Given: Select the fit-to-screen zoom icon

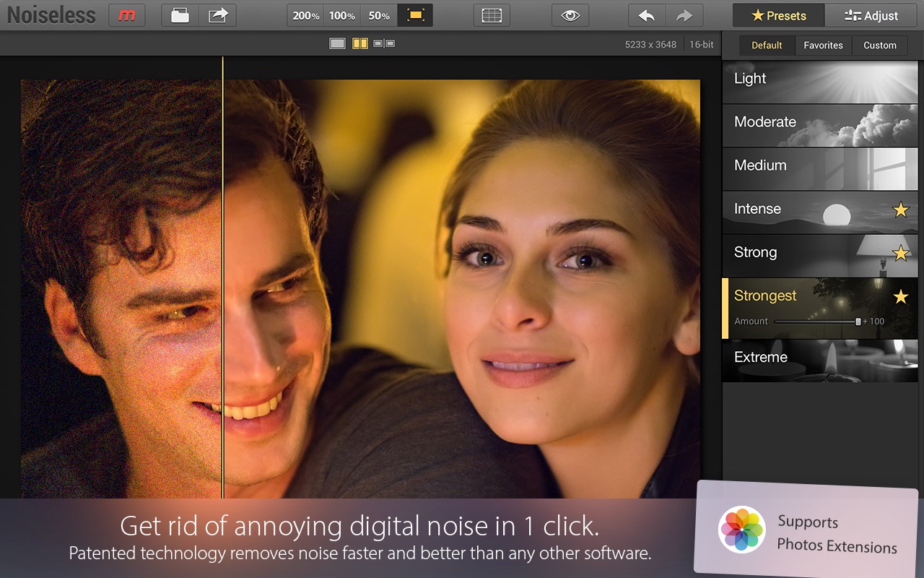Looking at the screenshot, I should pyautogui.click(x=415, y=15).
